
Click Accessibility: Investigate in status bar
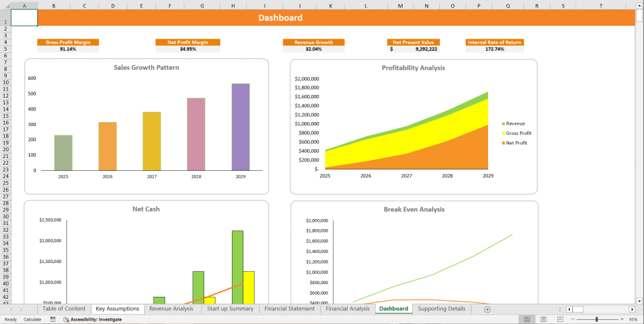coord(93,319)
